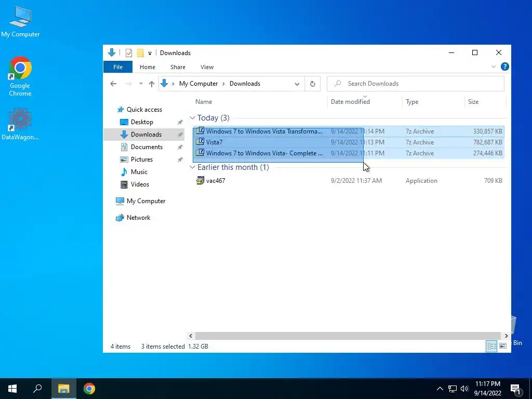Screen dimensions: 532x399
Task: Switch to the Large icons view layout
Action: pyautogui.click(x=503, y=346)
